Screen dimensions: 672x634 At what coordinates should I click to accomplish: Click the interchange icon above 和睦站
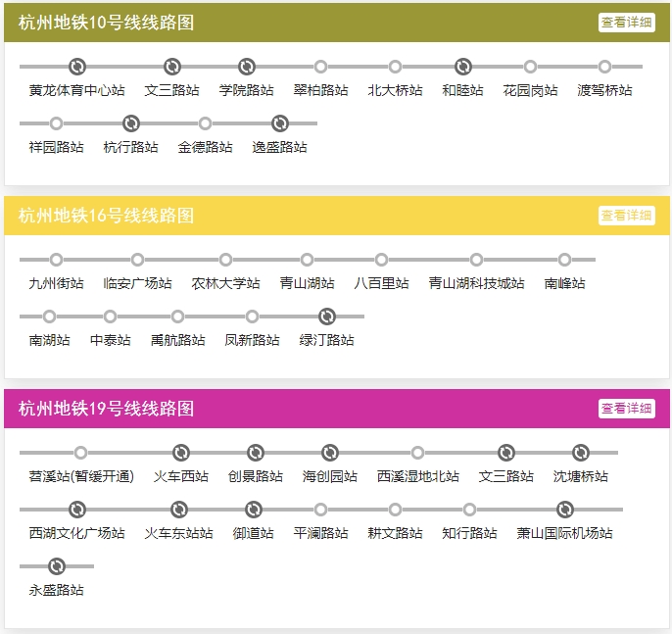coord(463,67)
